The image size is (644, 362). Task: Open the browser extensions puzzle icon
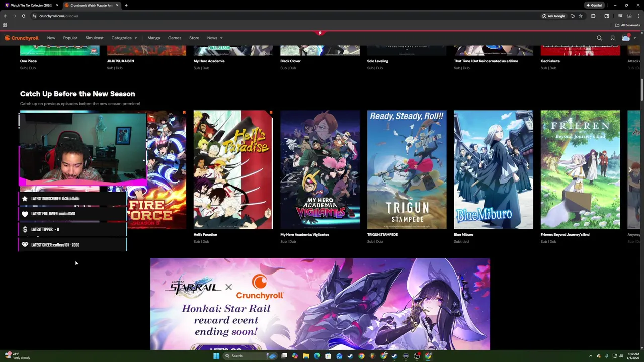(593, 16)
